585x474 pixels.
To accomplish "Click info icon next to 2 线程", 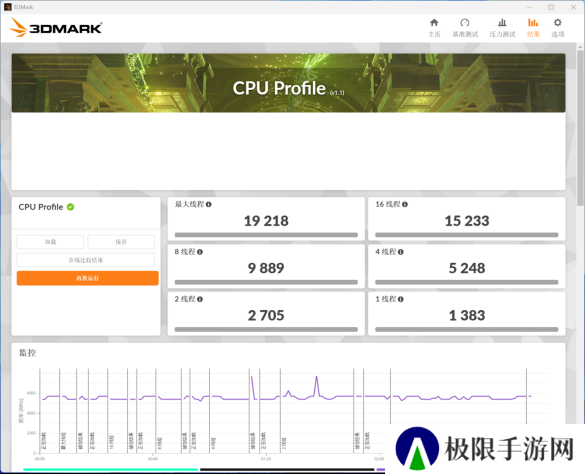I will point(200,299).
